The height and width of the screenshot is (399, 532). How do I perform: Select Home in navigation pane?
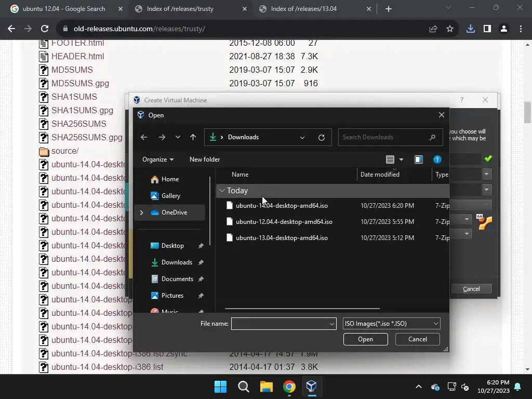pyautogui.click(x=170, y=179)
